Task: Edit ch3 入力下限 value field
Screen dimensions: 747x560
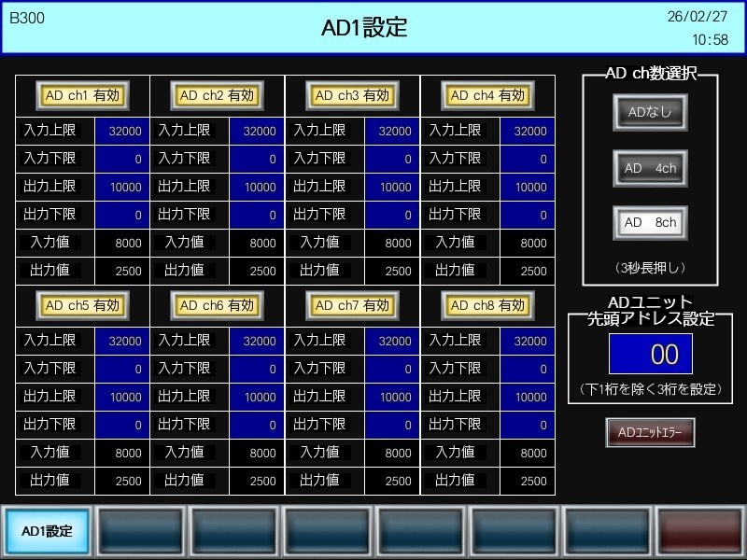Action: (392, 159)
